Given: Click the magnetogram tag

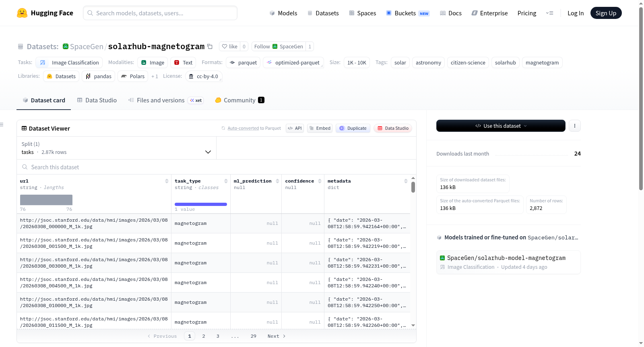Looking at the screenshot, I should pyautogui.click(x=542, y=62).
